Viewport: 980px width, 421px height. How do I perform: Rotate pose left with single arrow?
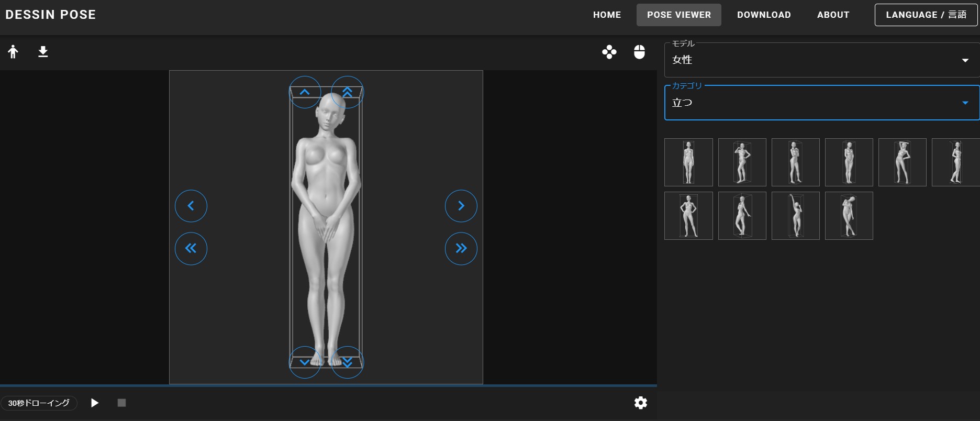(x=191, y=206)
